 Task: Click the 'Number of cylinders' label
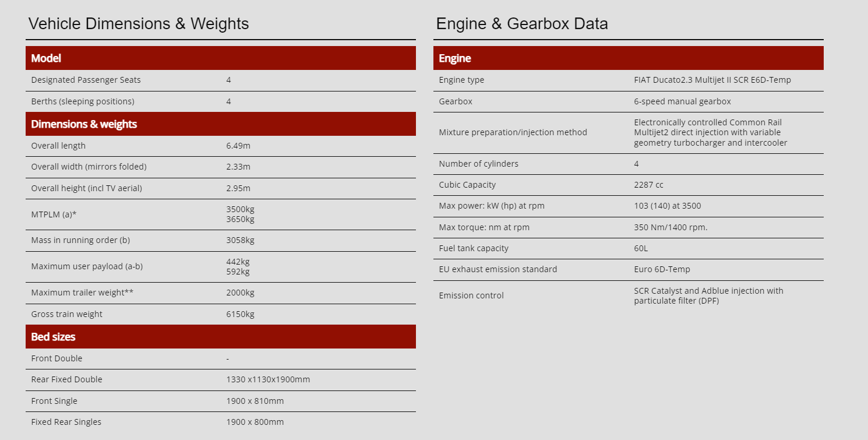(478, 164)
